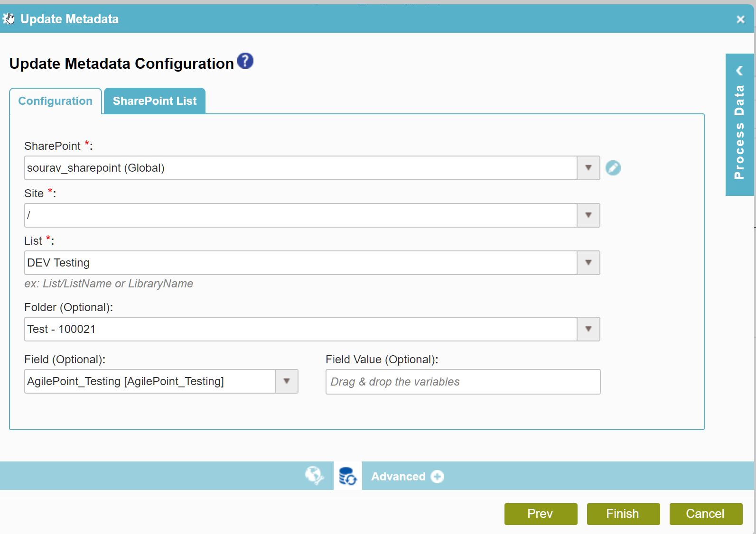
Task: Select the SharePoint List tab
Action: (x=155, y=101)
